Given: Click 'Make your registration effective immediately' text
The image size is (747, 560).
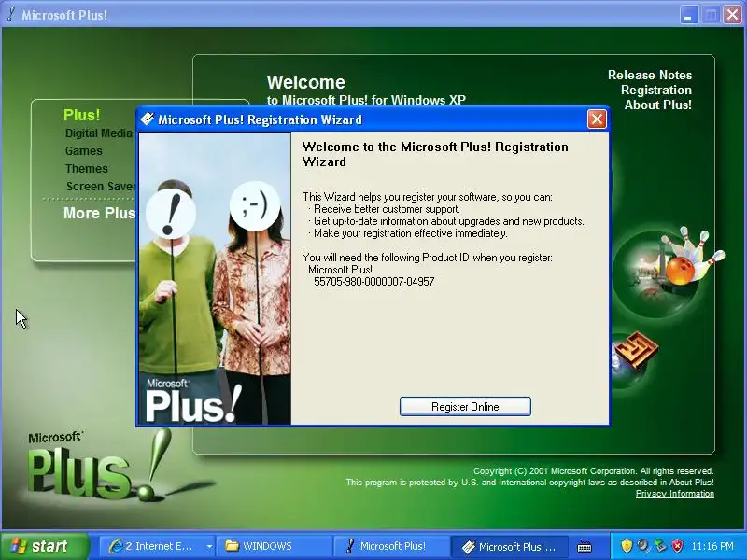Looking at the screenshot, I should [x=411, y=233].
